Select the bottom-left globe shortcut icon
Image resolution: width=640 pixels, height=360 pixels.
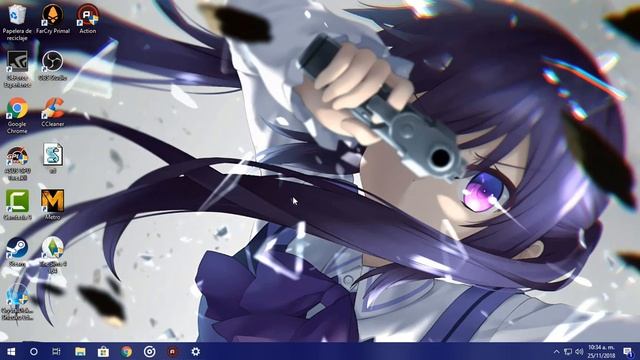(17, 302)
